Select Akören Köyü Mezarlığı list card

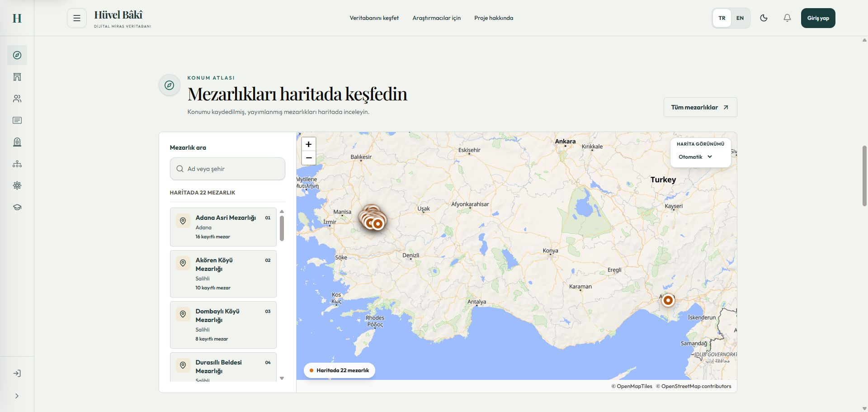pos(223,274)
